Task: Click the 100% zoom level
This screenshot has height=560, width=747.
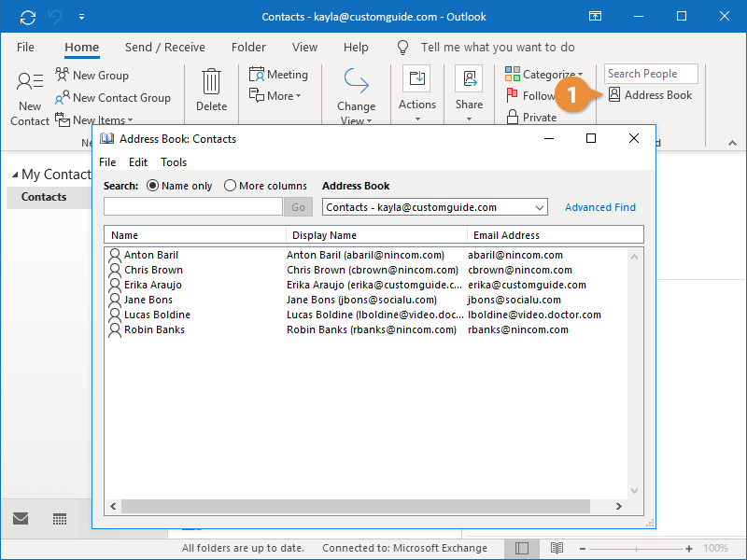Action: (x=715, y=549)
